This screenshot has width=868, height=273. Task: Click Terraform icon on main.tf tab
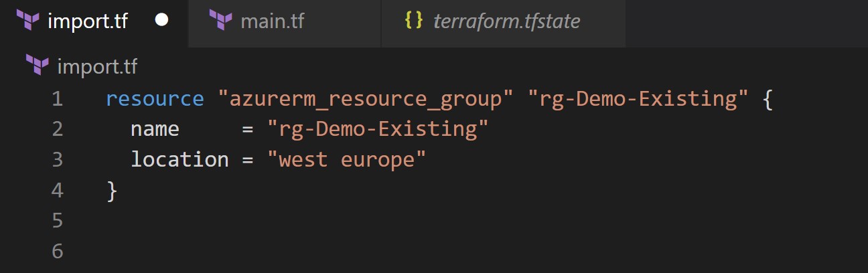coord(220,21)
